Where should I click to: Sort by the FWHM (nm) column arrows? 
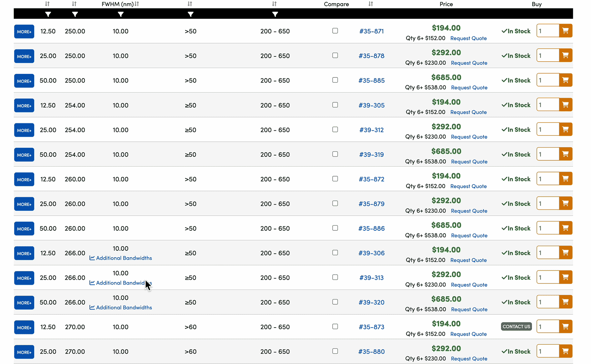137,4
